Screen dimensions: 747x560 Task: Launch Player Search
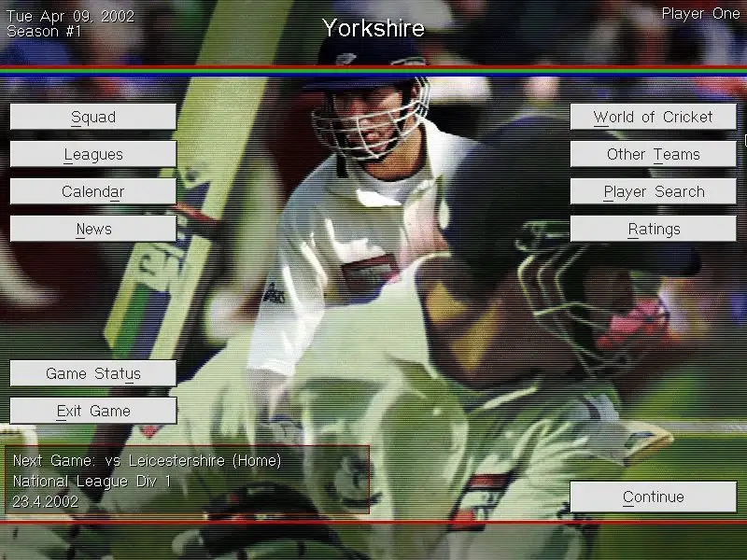[x=653, y=191]
